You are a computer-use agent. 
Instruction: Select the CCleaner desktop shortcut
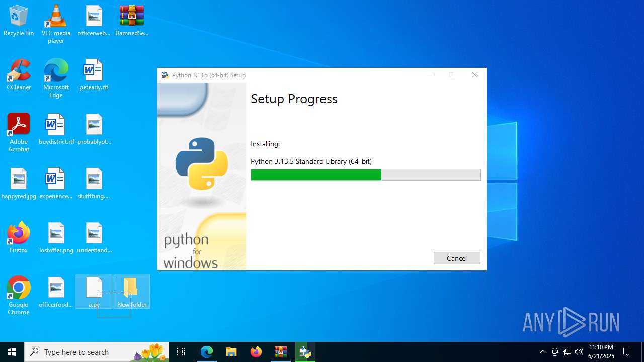19,75
